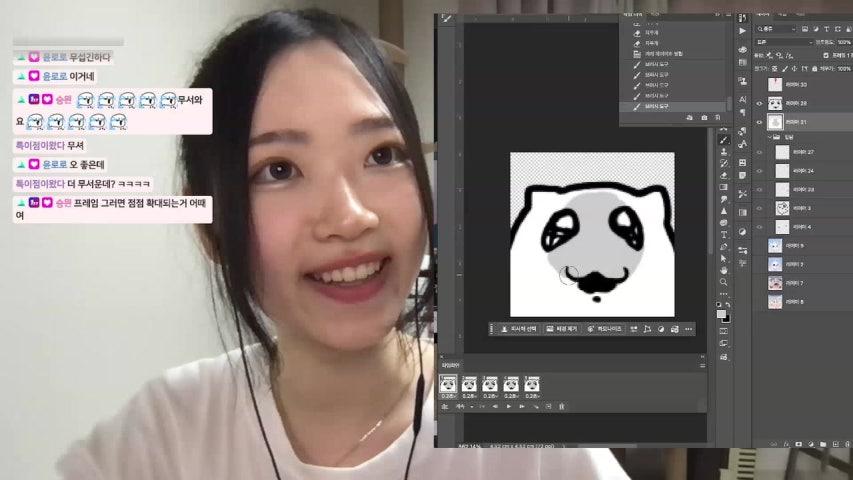Select the Hand tool

click(x=724, y=270)
